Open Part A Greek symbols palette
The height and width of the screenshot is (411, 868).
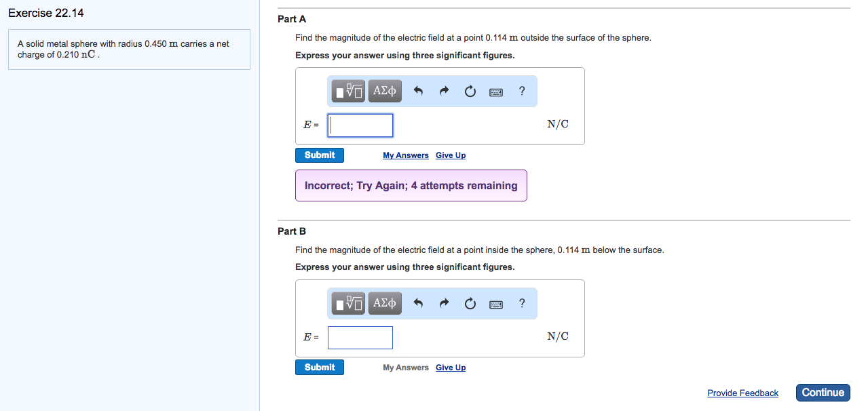click(x=385, y=91)
